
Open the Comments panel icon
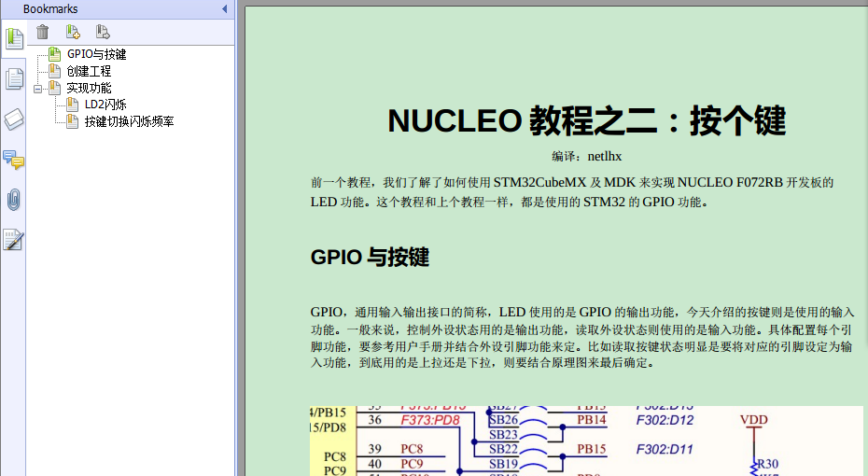pyautogui.click(x=14, y=160)
